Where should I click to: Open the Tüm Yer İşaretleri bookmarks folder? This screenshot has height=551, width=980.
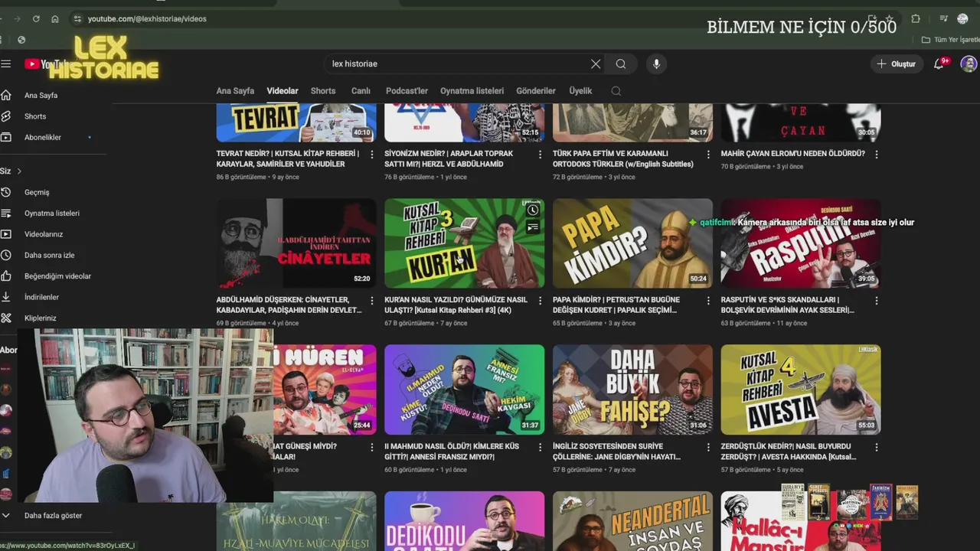point(950,40)
